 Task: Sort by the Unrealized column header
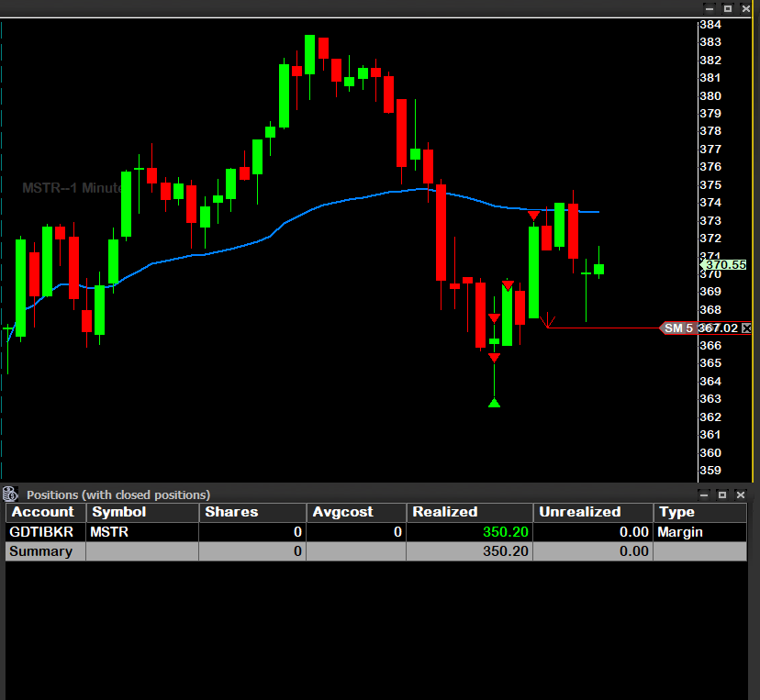[593, 512]
